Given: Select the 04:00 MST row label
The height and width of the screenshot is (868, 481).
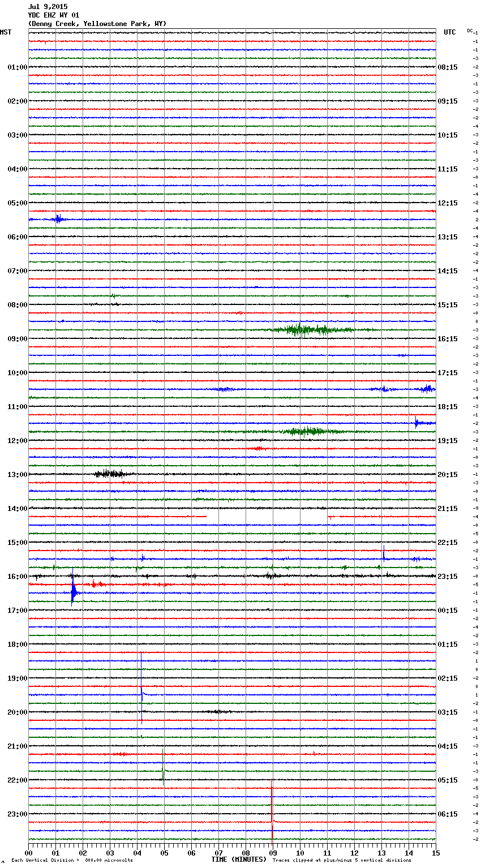Looking at the screenshot, I should point(18,169).
